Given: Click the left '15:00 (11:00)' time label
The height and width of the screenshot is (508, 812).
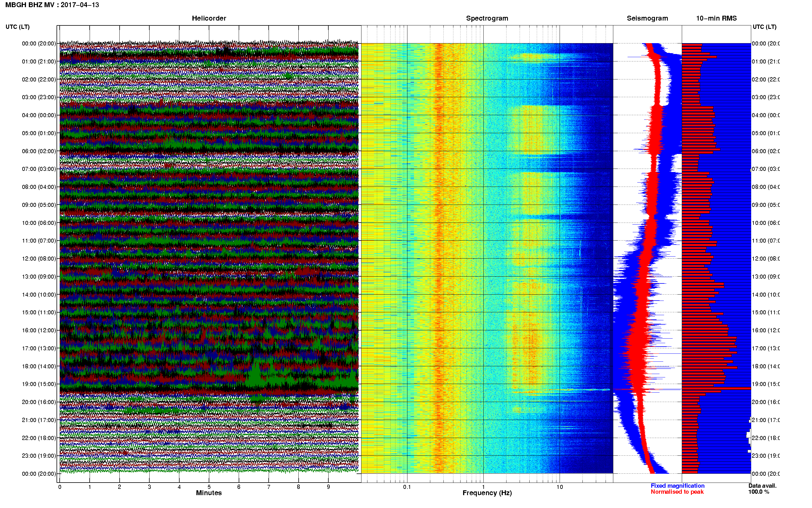Looking at the screenshot, I should pyautogui.click(x=39, y=313).
